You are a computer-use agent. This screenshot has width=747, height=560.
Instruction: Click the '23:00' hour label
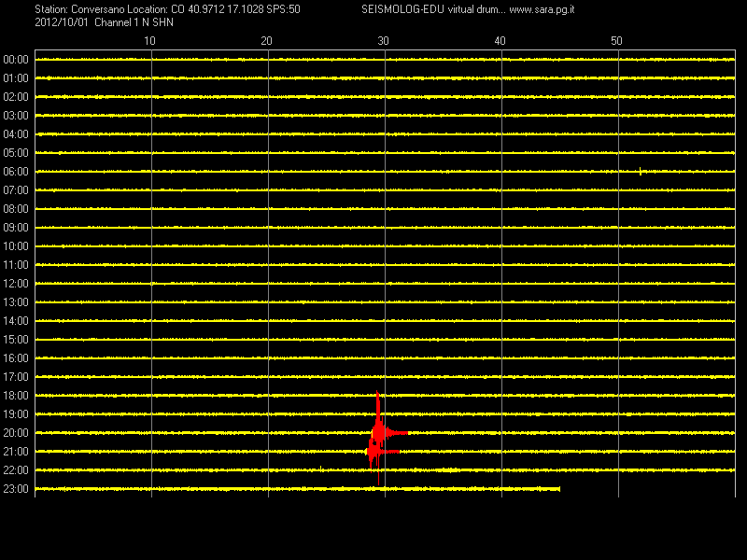(16, 488)
